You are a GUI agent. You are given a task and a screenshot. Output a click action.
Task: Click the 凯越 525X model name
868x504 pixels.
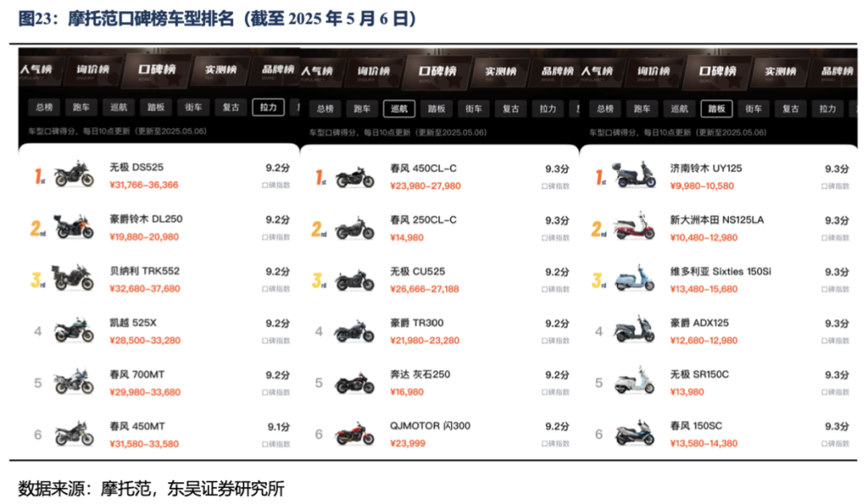133,322
